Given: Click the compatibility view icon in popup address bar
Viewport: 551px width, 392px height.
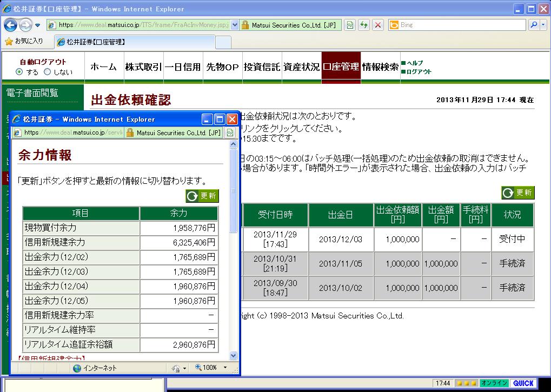Looking at the screenshot, I should [x=230, y=132].
